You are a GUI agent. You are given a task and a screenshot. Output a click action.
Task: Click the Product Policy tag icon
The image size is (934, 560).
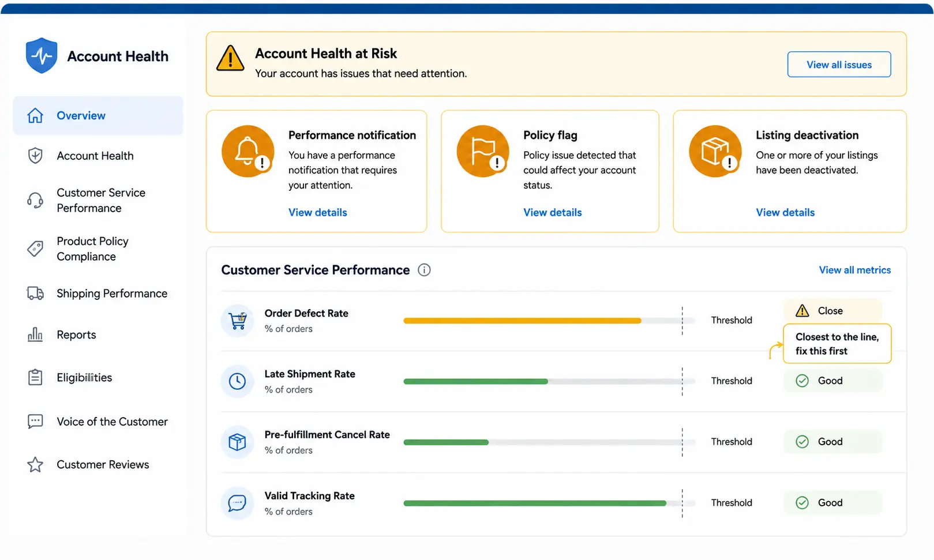coord(35,249)
